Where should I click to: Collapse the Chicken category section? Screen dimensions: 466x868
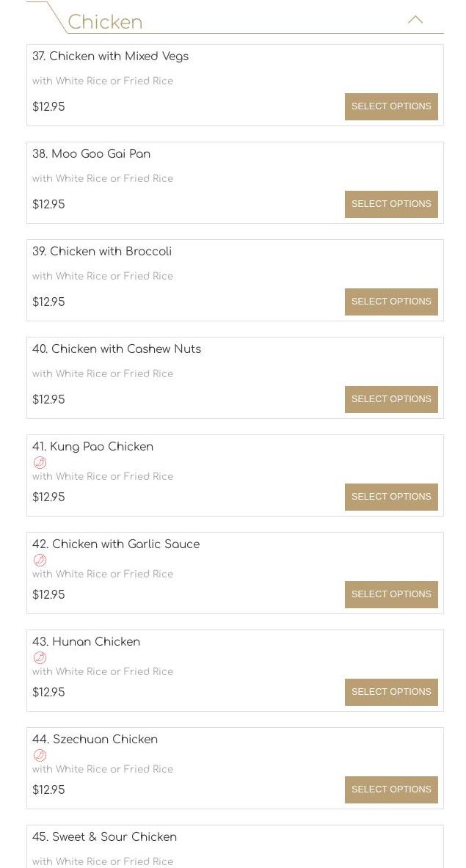[415, 20]
